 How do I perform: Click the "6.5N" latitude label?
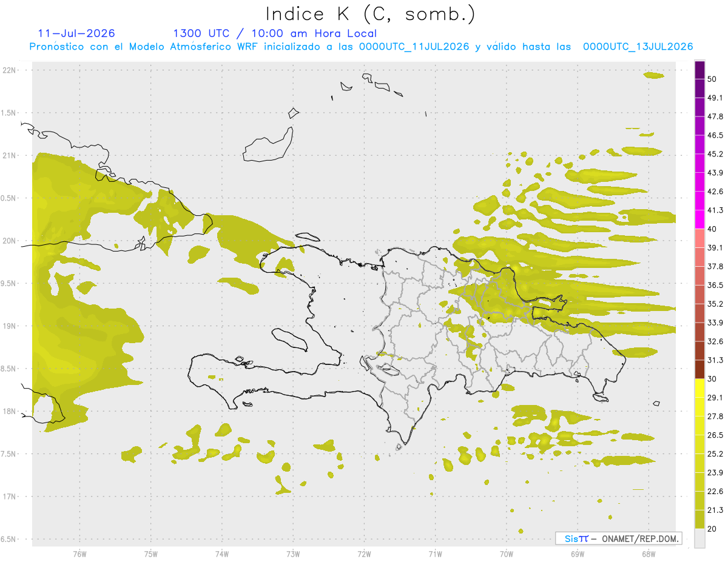pyautogui.click(x=9, y=539)
